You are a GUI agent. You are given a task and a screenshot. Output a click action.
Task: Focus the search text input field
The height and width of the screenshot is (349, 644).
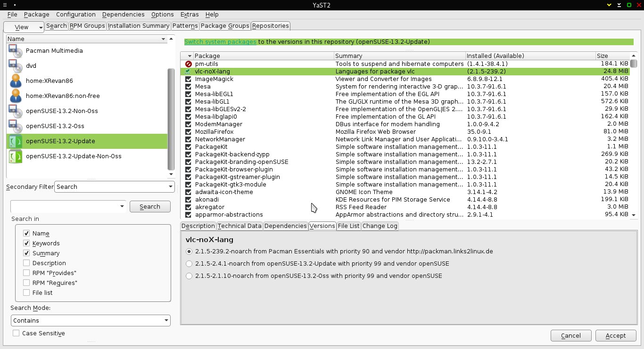(x=65, y=206)
